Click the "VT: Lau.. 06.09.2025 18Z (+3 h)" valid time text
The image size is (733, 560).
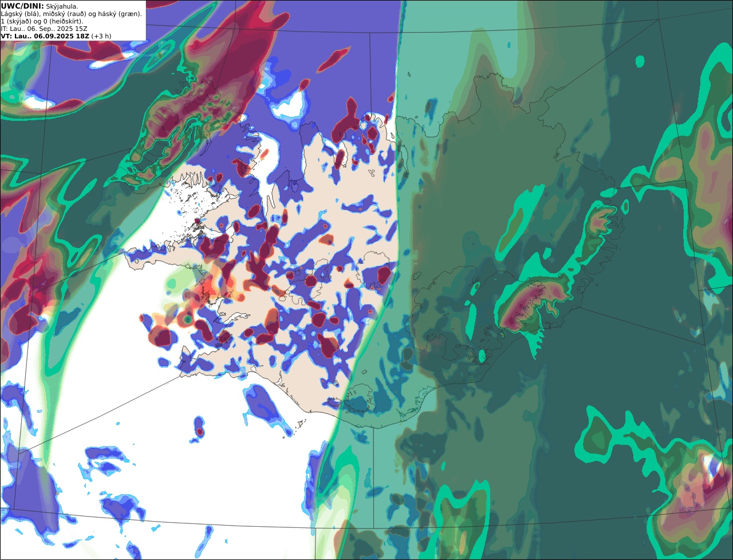tap(56, 36)
